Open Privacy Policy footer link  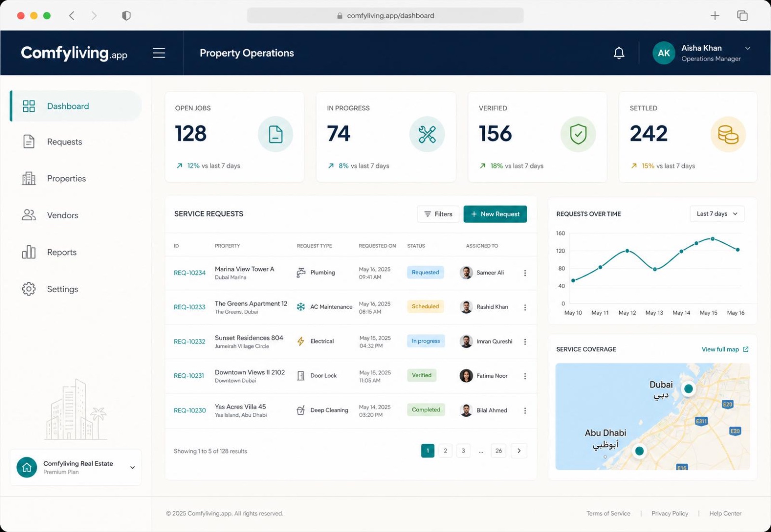point(670,513)
